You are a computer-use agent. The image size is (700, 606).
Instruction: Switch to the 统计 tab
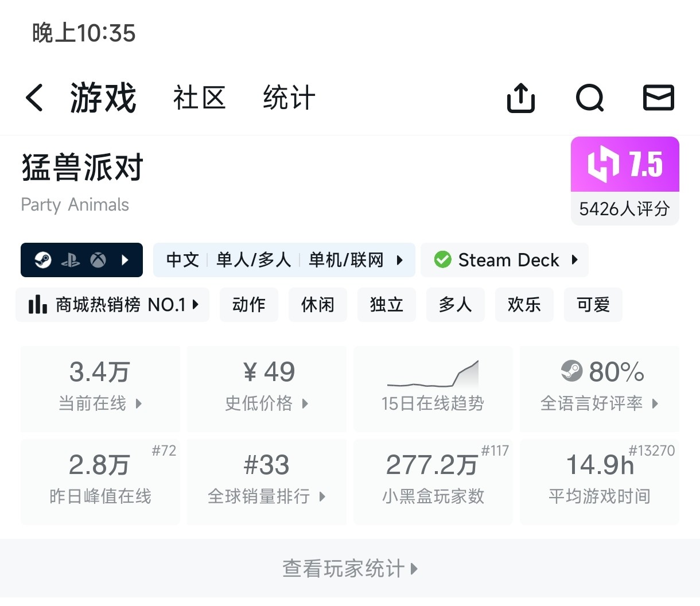click(x=289, y=98)
